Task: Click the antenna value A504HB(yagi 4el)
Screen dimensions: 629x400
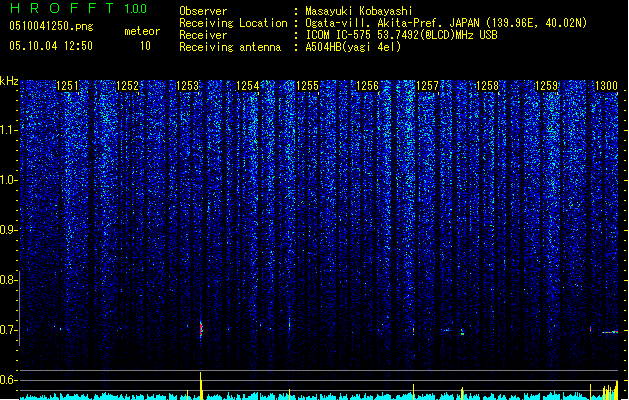Action: click(353, 47)
